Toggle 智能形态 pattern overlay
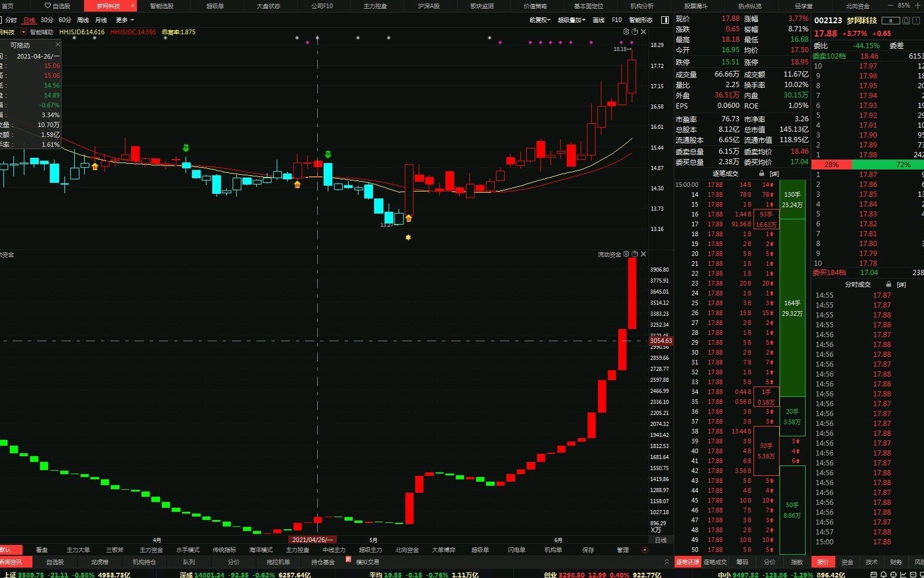This screenshot has width=924, height=578. [641, 20]
